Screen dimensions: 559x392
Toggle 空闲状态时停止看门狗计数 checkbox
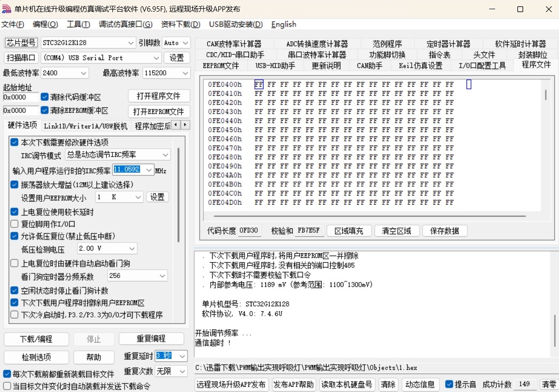click(14, 290)
